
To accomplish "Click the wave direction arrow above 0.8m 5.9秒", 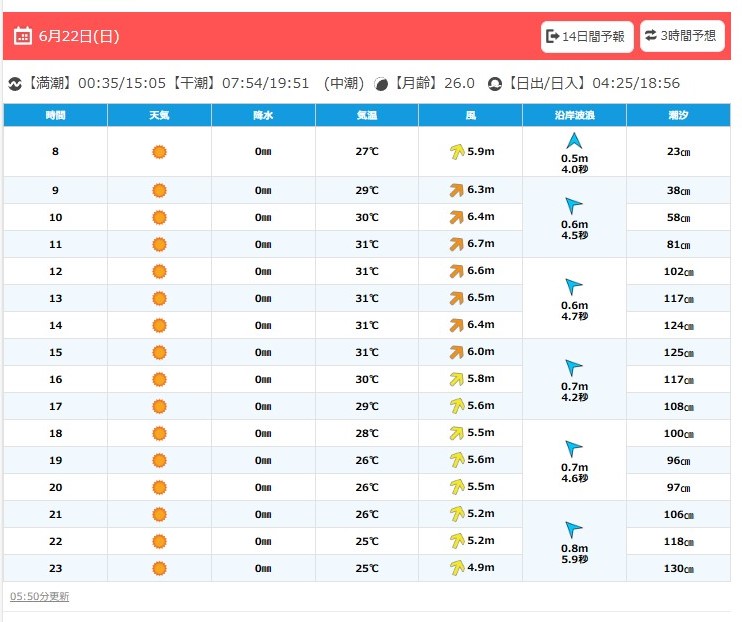I will point(574,530).
